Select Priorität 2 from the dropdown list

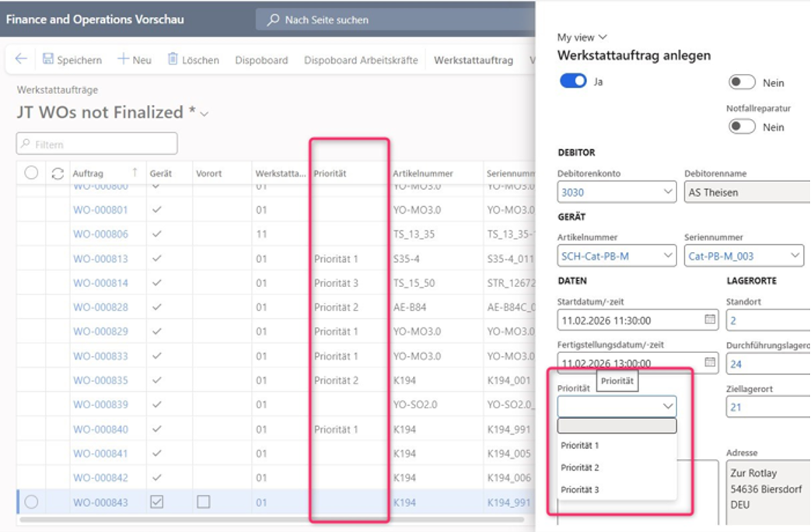(580, 467)
